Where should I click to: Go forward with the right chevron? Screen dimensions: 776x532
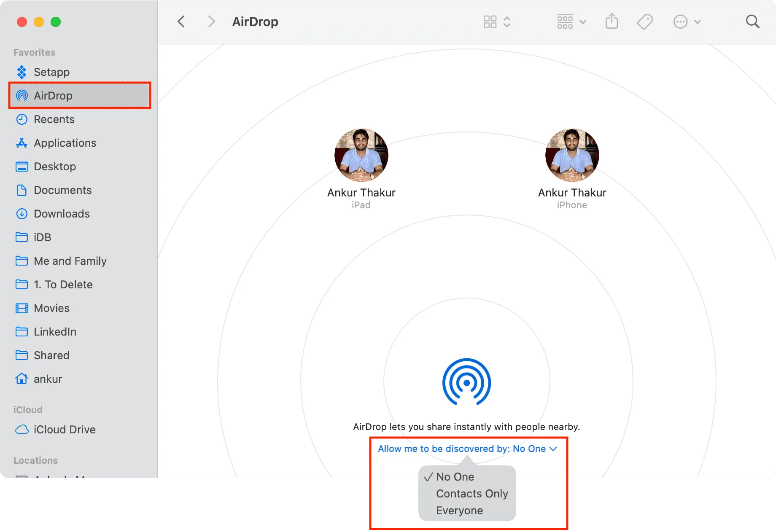click(211, 21)
